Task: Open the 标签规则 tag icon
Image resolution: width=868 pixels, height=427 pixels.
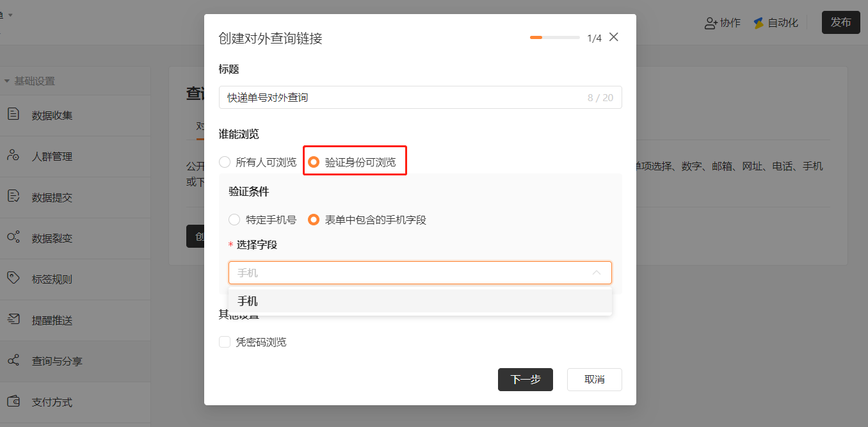Action: point(13,278)
